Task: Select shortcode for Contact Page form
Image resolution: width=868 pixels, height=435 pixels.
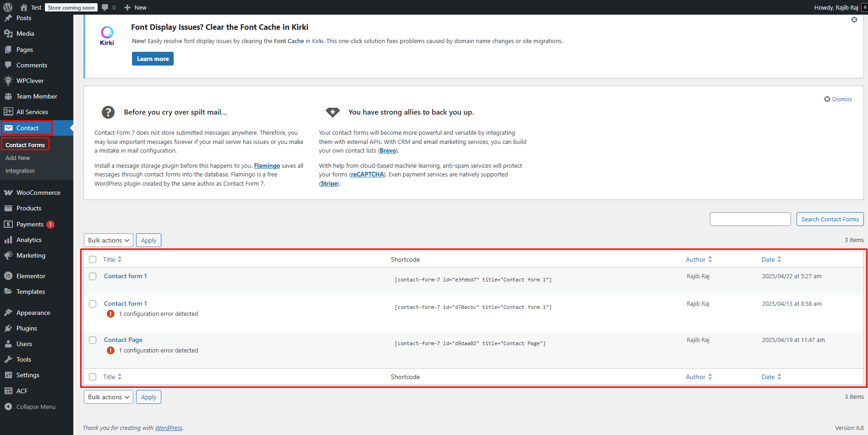Action: (x=470, y=343)
